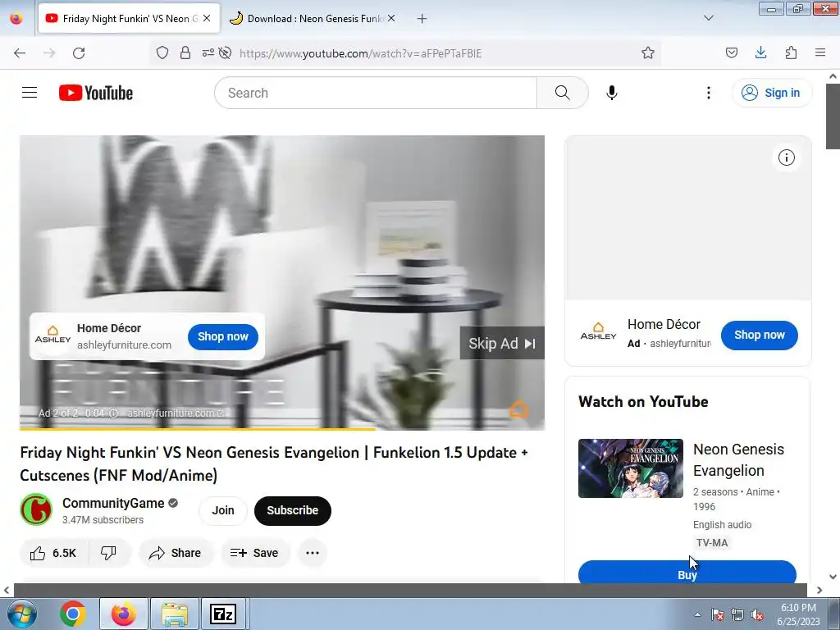The image size is (840, 630).
Task: Click Skip Ad on the video
Action: coord(502,344)
